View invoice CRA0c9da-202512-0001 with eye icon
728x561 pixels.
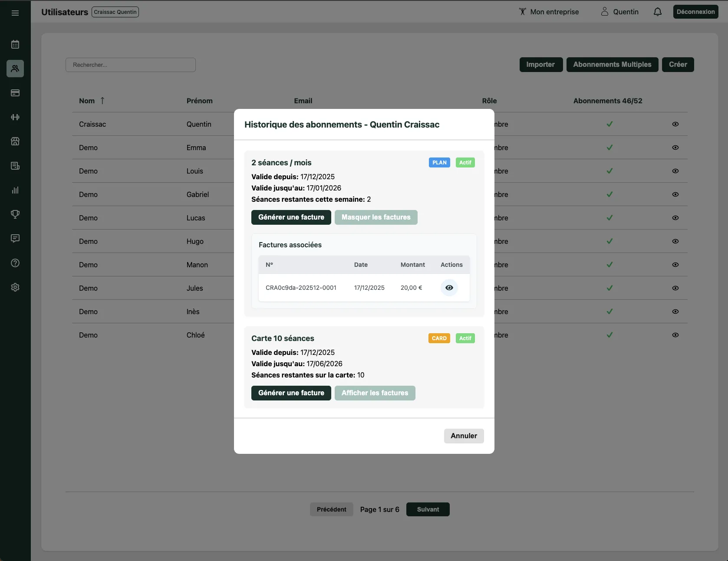[449, 288]
